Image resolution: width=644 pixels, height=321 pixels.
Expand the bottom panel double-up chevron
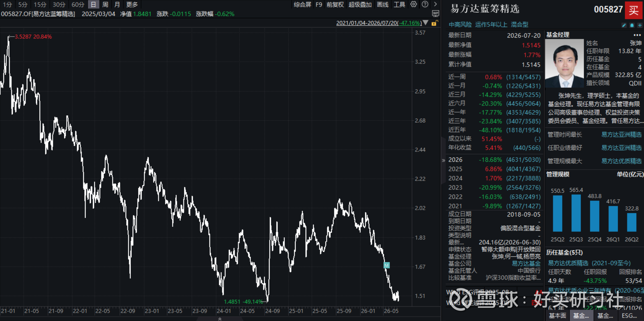(220, 319)
